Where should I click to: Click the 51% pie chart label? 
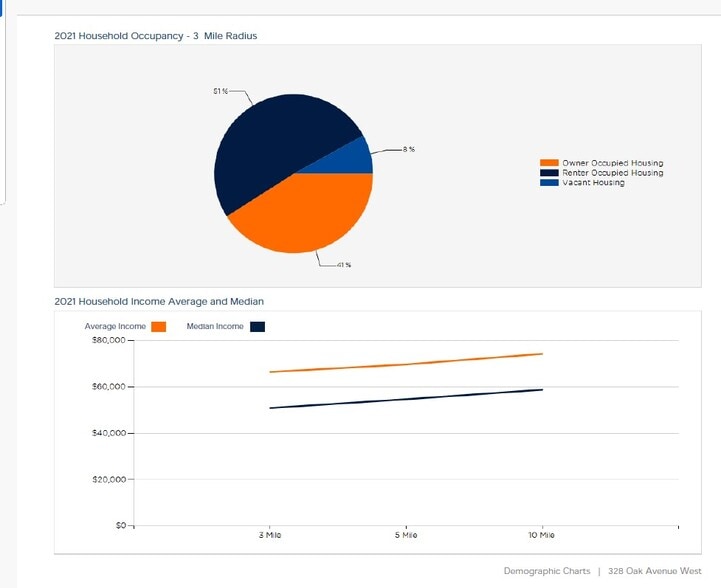click(x=220, y=91)
